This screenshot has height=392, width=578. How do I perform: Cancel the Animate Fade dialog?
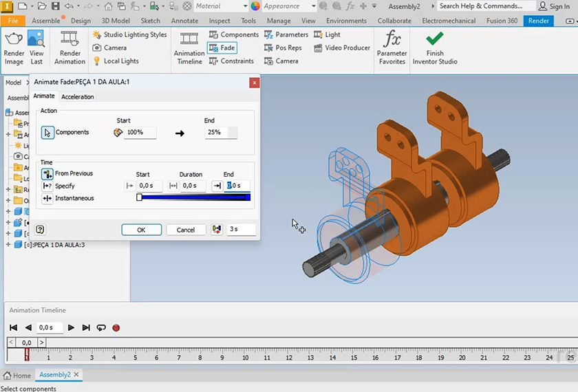(x=185, y=230)
